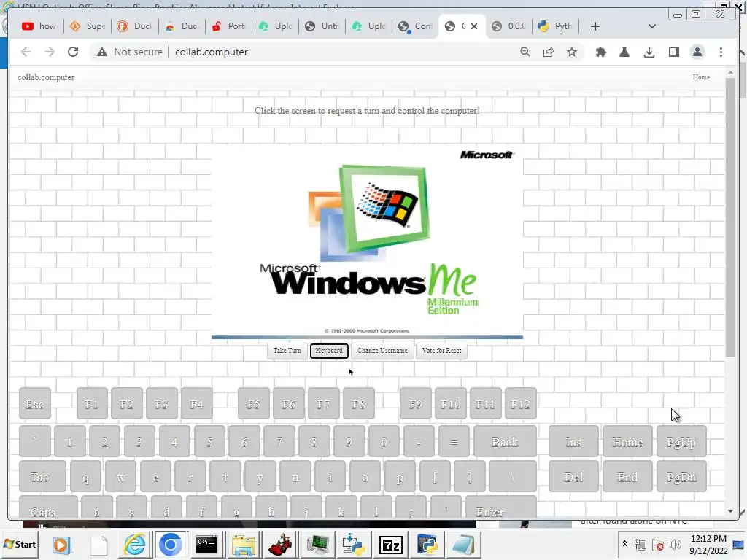The height and width of the screenshot is (560, 747).
Task: Open the notepad taskbar icon
Action: pyautogui.click(x=463, y=545)
